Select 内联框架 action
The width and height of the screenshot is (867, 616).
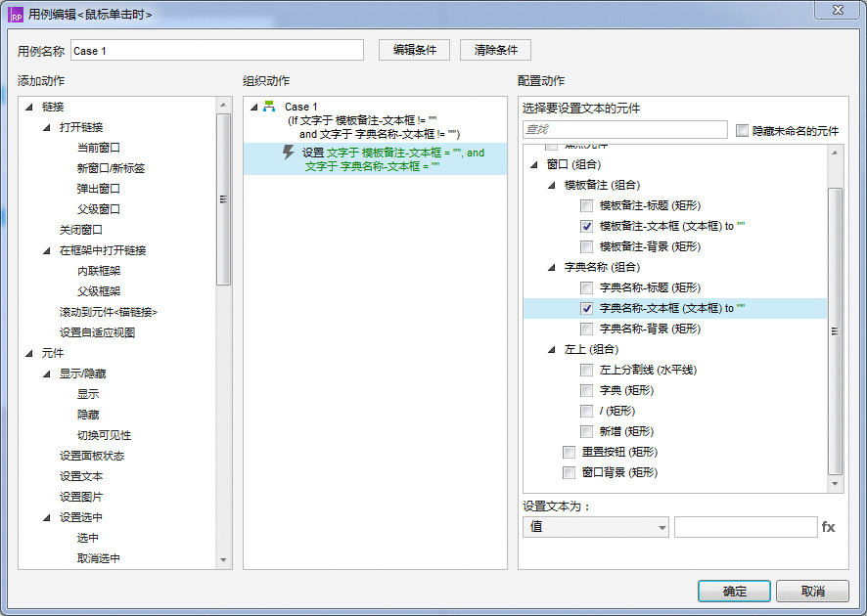tap(99, 271)
